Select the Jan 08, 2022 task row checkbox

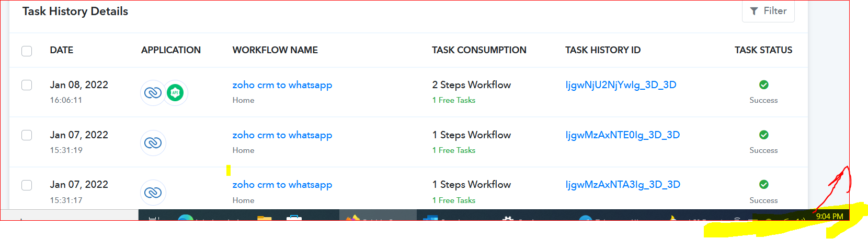click(x=27, y=85)
